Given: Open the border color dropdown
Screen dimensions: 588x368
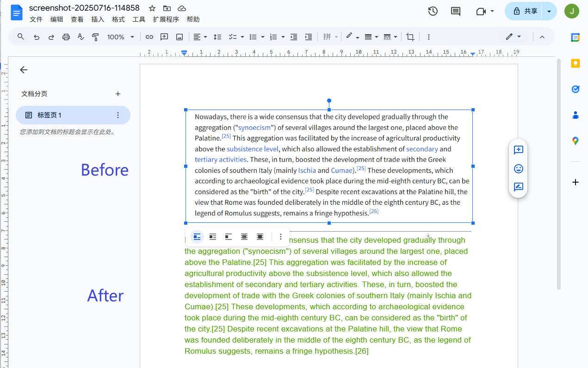Looking at the screenshot, I should (x=353, y=37).
